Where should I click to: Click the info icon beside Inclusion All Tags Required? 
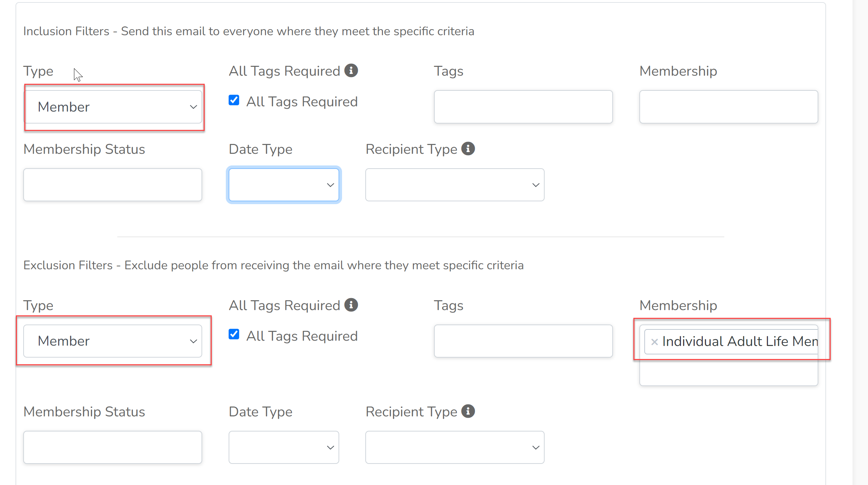351,70
